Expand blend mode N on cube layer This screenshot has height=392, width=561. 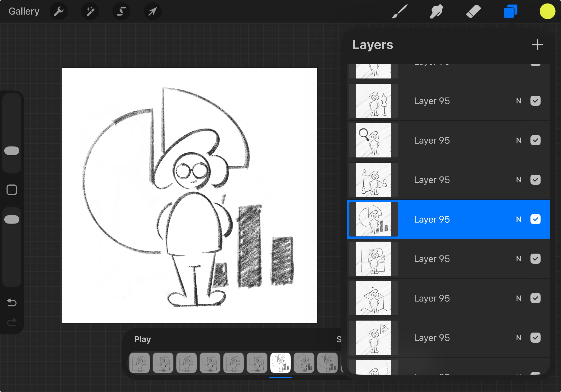[518, 298]
